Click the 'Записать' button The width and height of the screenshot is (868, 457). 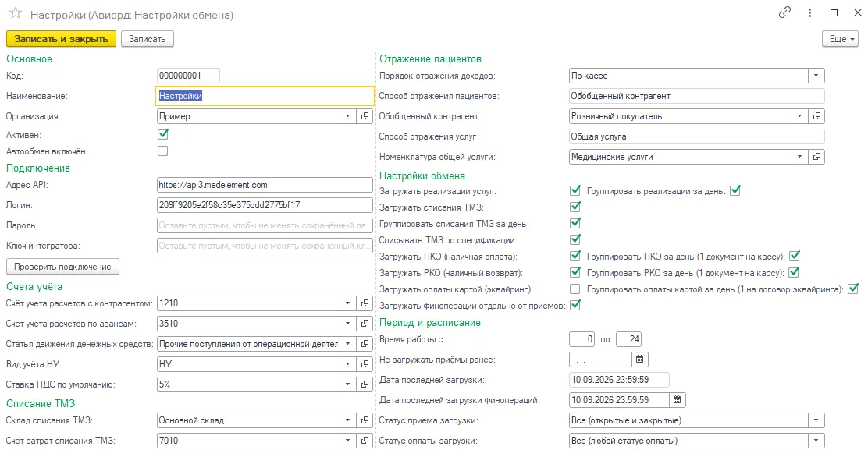coord(148,39)
